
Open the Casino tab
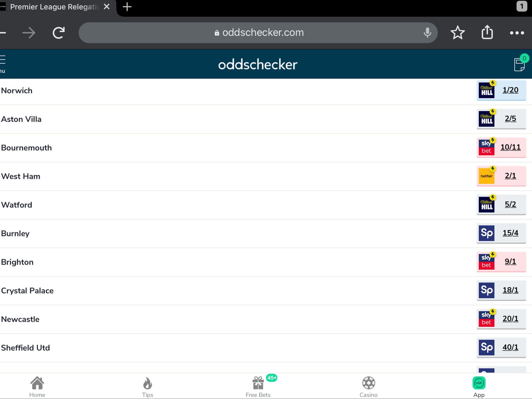[369, 387]
